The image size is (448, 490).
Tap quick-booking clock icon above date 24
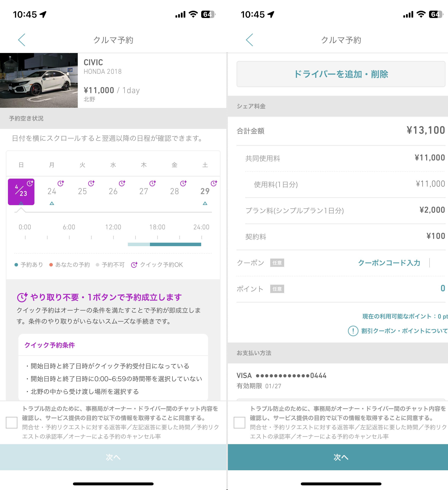(61, 183)
